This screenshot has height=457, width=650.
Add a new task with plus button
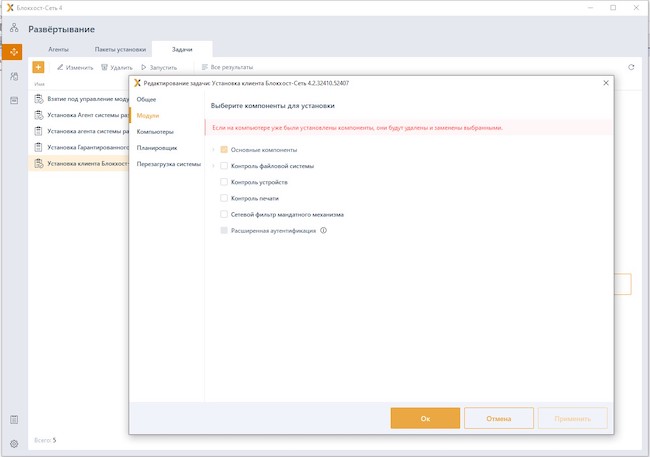click(x=38, y=67)
